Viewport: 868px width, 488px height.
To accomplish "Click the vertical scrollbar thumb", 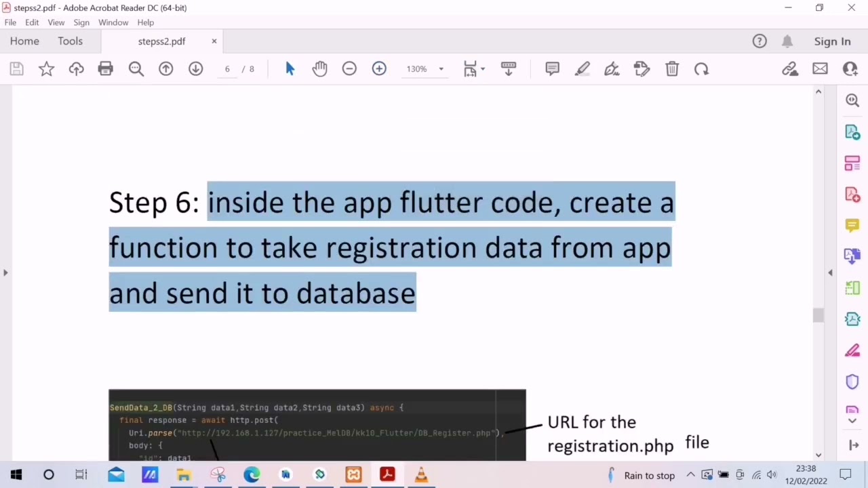I will 818,315.
